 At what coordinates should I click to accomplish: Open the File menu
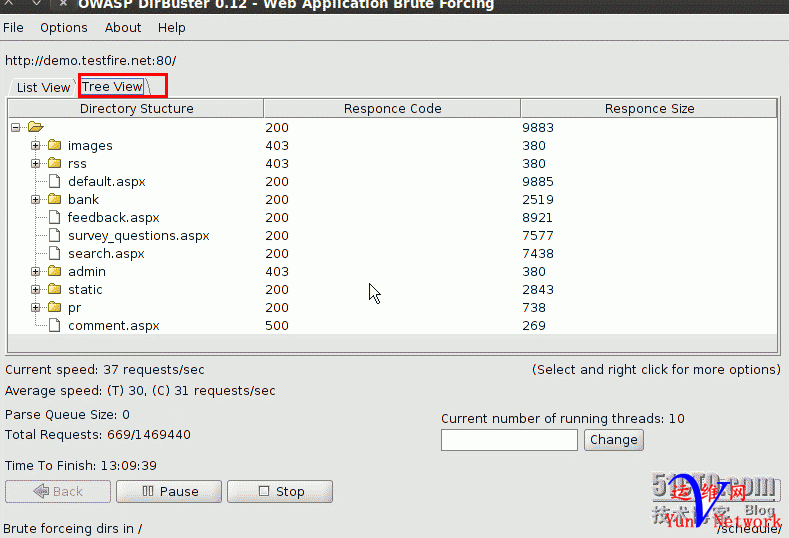[x=13, y=28]
